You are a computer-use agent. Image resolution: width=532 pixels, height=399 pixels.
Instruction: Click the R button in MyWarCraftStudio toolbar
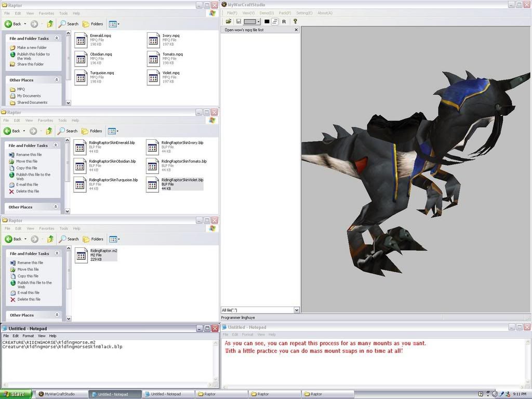point(284,21)
